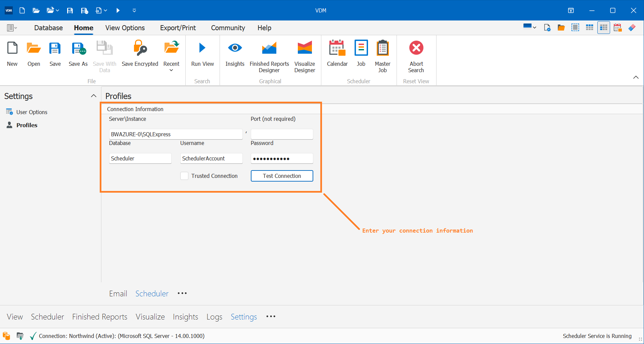
Task: Go to Scheduler in bottom navigation bar
Action: pos(47,317)
